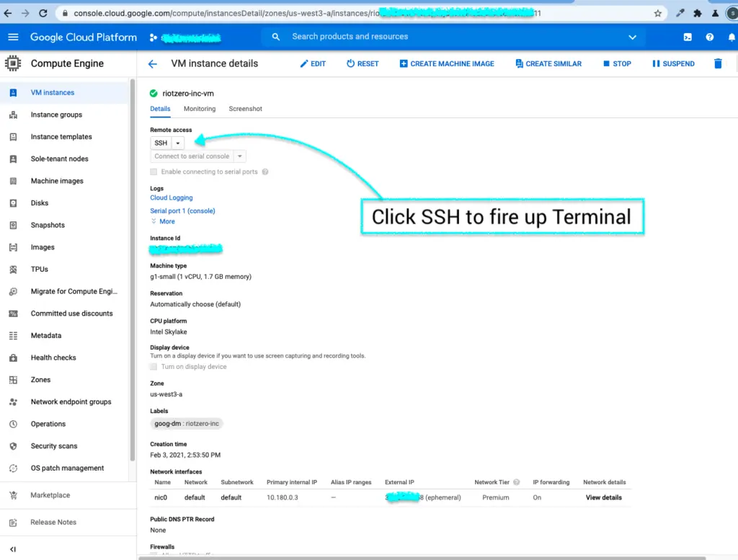Click help icon beside serial ports option
The height and width of the screenshot is (560, 738).
point(265,172)
